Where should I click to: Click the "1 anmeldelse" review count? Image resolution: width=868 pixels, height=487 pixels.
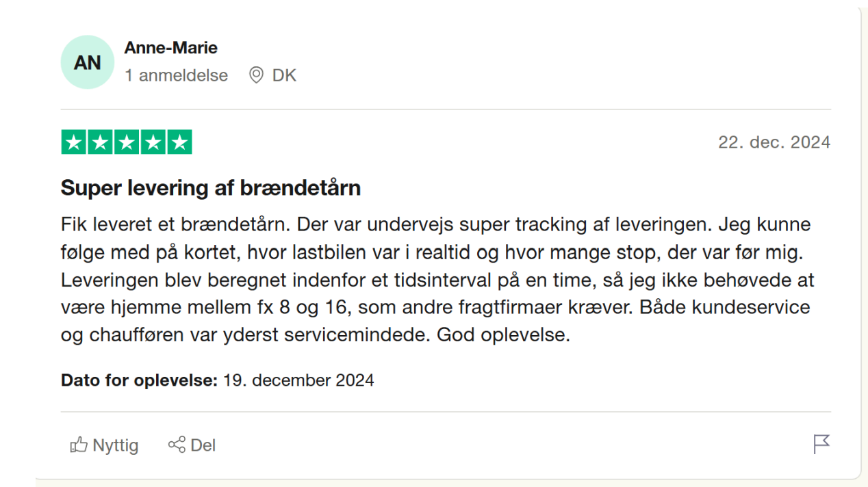(176, 75)
